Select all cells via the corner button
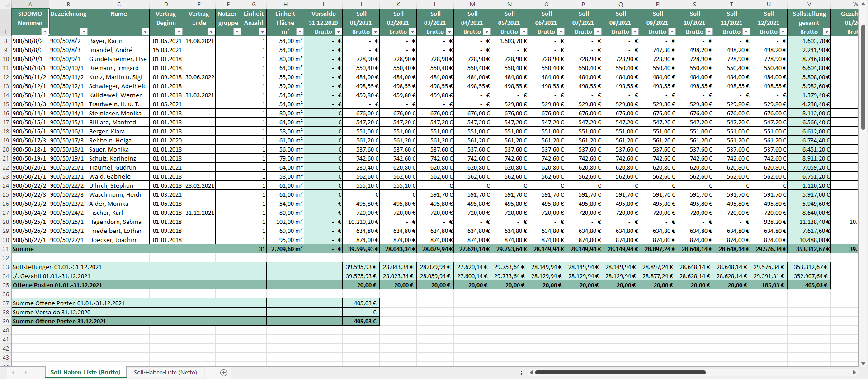The height and width of the screenshot is (379, 868). tap(5, 4)
